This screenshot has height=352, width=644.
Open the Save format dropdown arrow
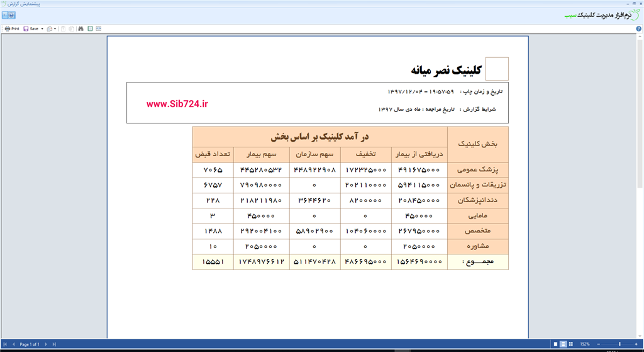pos(42,29)
